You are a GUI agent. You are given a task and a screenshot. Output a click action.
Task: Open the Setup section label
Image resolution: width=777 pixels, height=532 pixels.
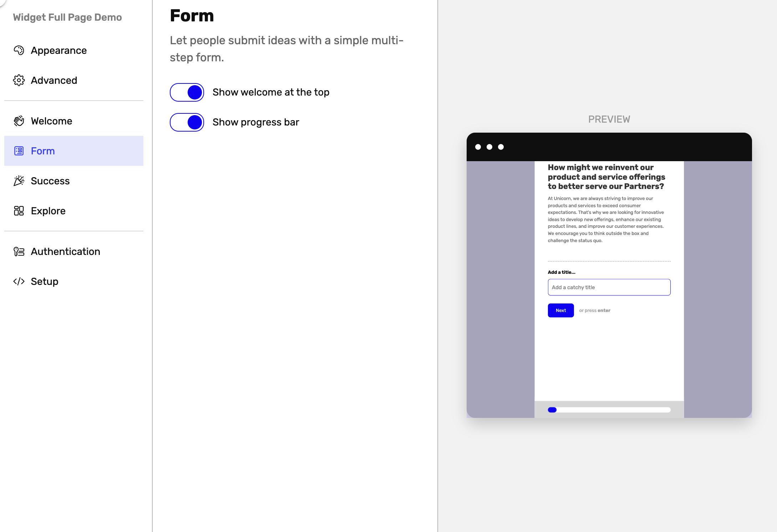(x=45, y=281)
